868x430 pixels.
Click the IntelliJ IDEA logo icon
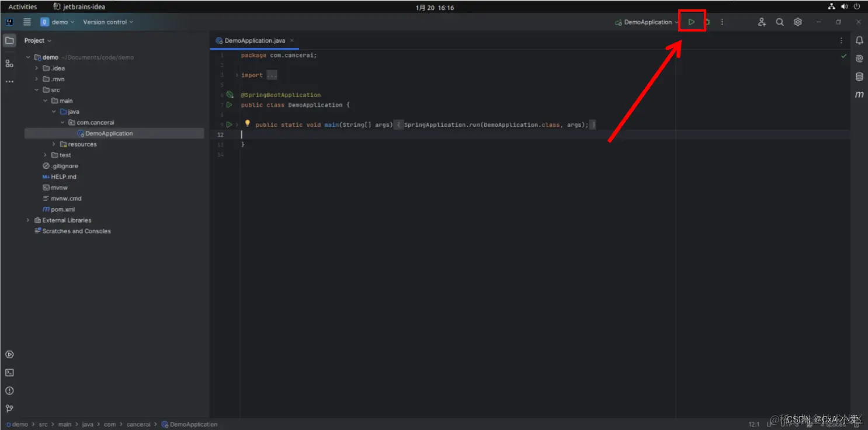pos(9,22)
